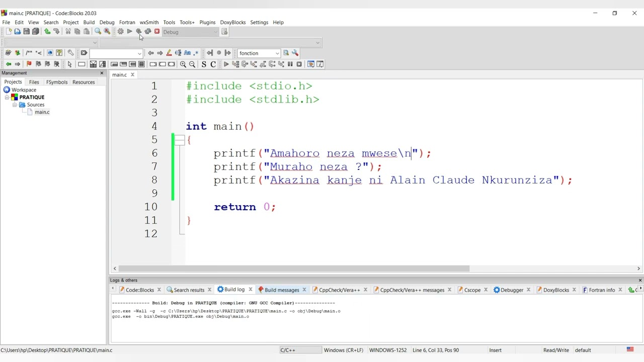This screenshot has width=644, height=362.
Task: Click the DoxyBlocks block comment icon
Action: [x=29, y=53]
